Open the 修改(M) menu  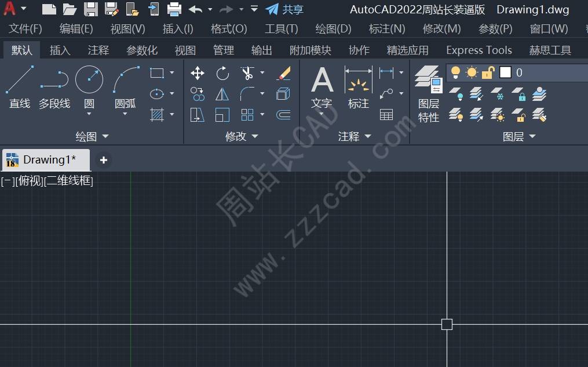[x=441, y=29]
